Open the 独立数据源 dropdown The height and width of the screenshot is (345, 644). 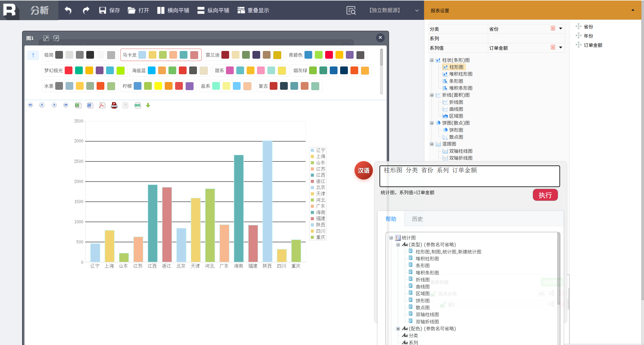[416, 10]
